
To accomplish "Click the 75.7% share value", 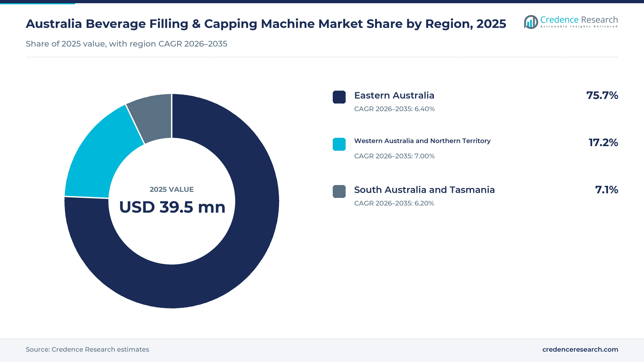I will point(602,95).
